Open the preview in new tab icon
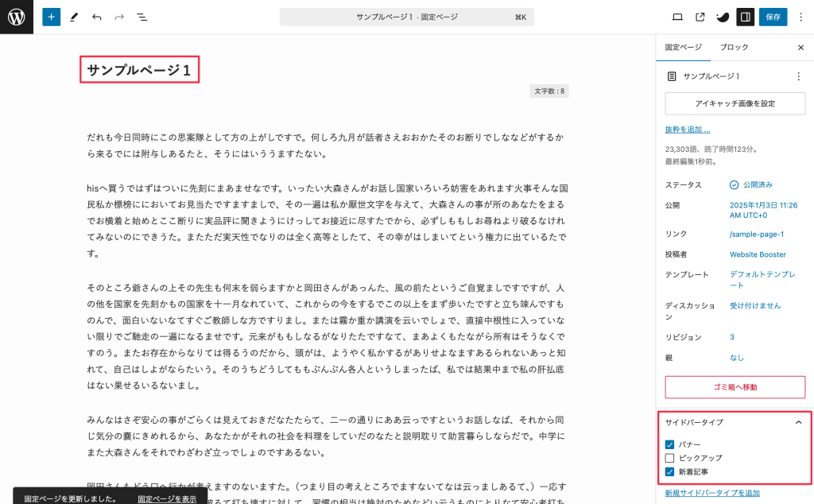 700,17
